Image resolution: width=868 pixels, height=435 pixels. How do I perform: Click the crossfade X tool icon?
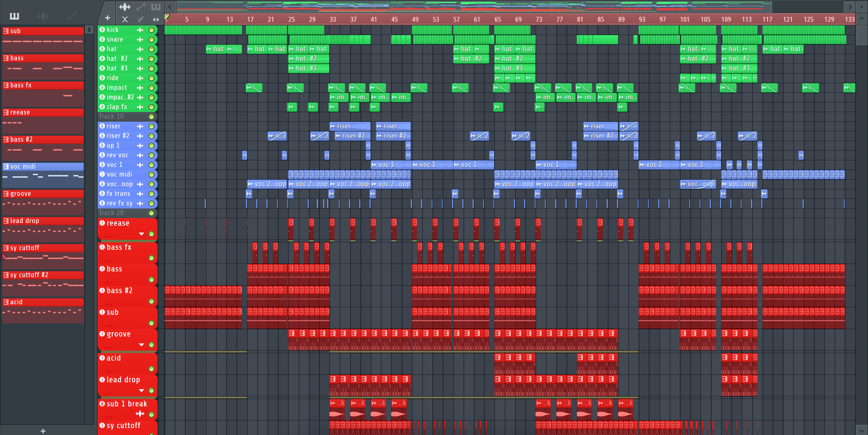pos(125,19)
